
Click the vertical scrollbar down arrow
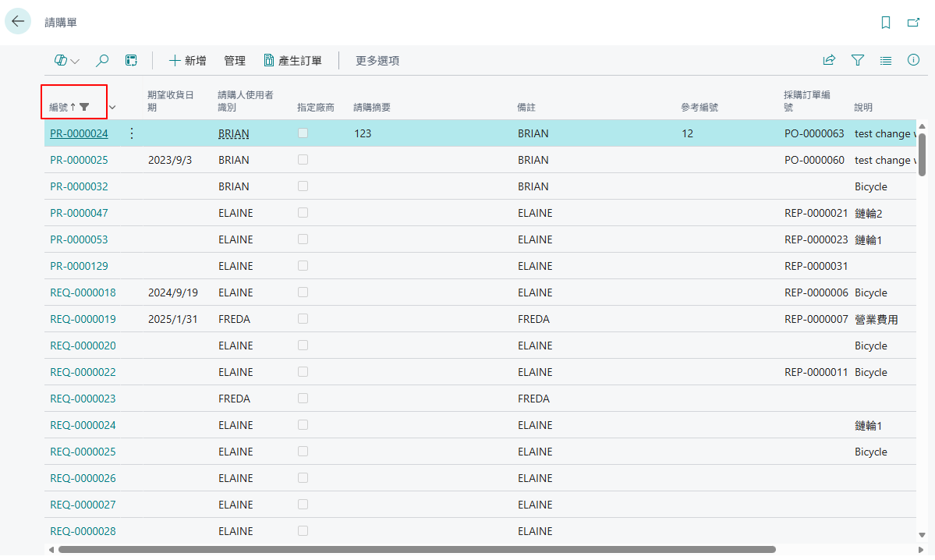coord(922,535)
